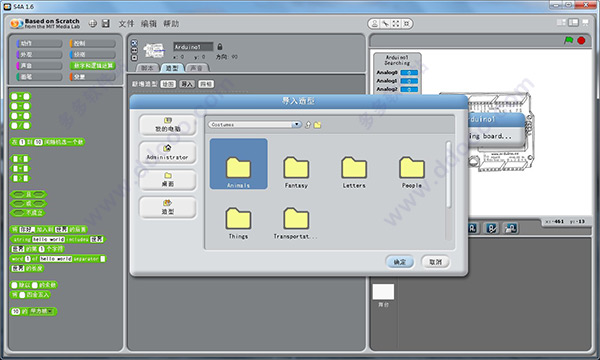The image size is (600, 360).
Task: Toggle the small stage view mode
Action: pos(561,23)
